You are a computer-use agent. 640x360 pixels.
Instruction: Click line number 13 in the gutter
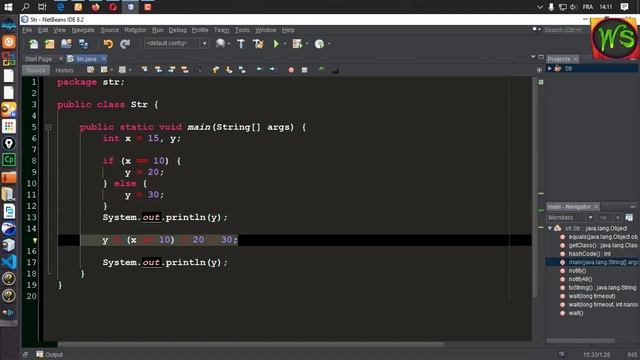32,217
